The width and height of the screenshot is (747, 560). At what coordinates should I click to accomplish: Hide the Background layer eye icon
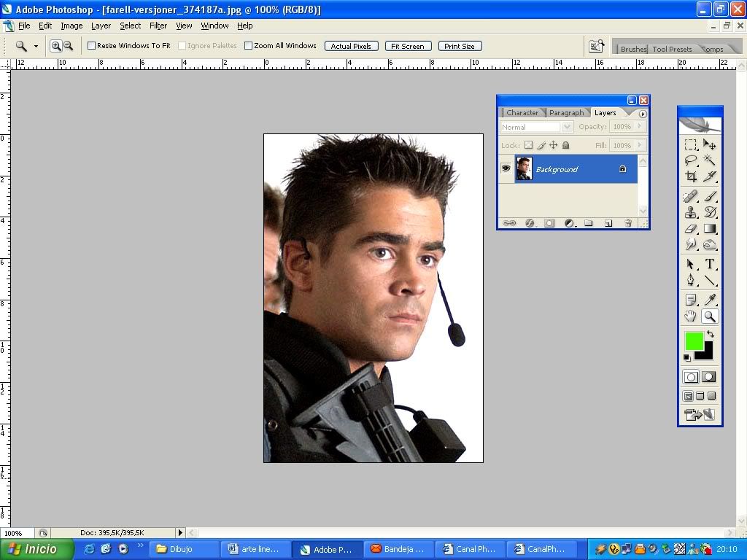point(506,168)
